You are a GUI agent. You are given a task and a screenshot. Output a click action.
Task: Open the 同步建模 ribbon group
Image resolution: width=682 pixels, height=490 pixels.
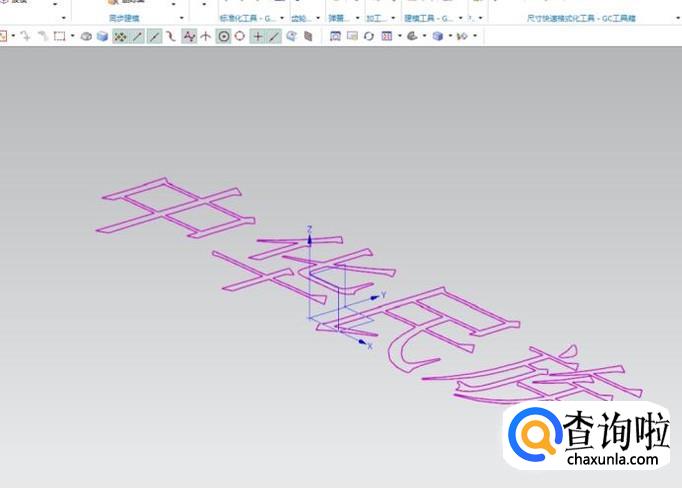point(126,18)
